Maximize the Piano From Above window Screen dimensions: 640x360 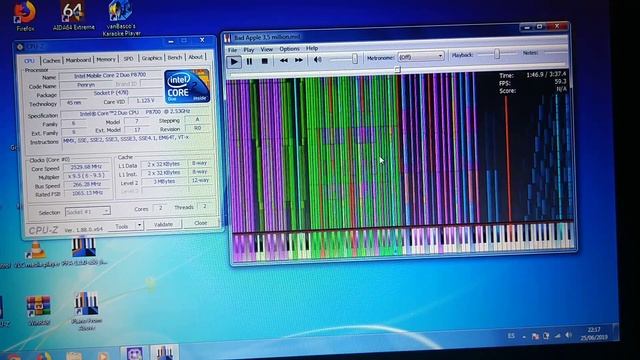coord(540,27)
